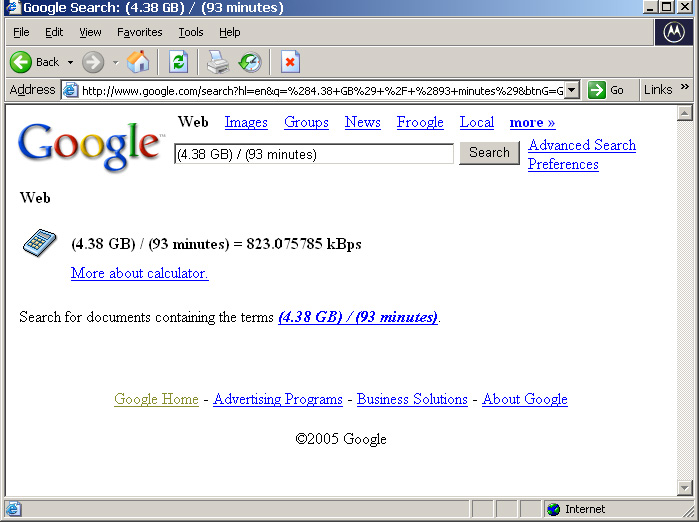This screenshot has height=522, width=699.
Task: Open the Local search link
Action: (x=477, y=122)
